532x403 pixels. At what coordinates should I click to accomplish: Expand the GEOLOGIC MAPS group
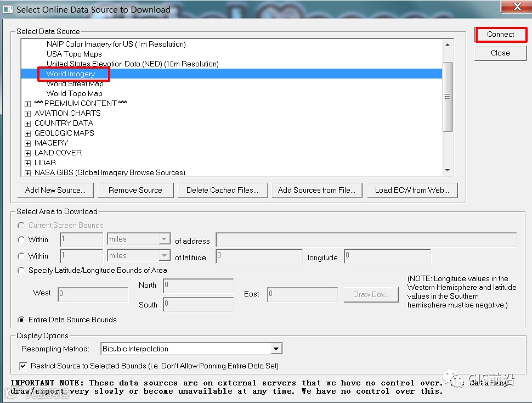click(28, 133)
